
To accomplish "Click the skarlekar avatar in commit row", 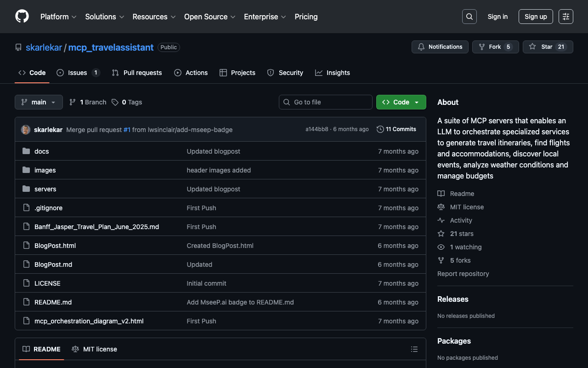I will click(26, 130).
